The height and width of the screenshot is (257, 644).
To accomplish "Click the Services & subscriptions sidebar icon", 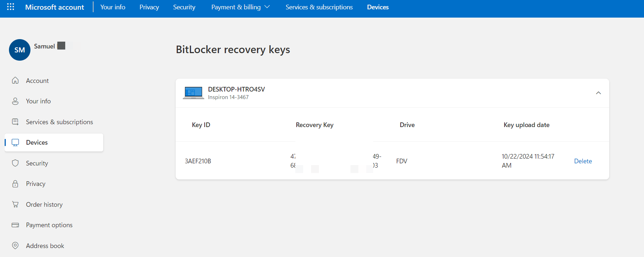I will point(15,122).
